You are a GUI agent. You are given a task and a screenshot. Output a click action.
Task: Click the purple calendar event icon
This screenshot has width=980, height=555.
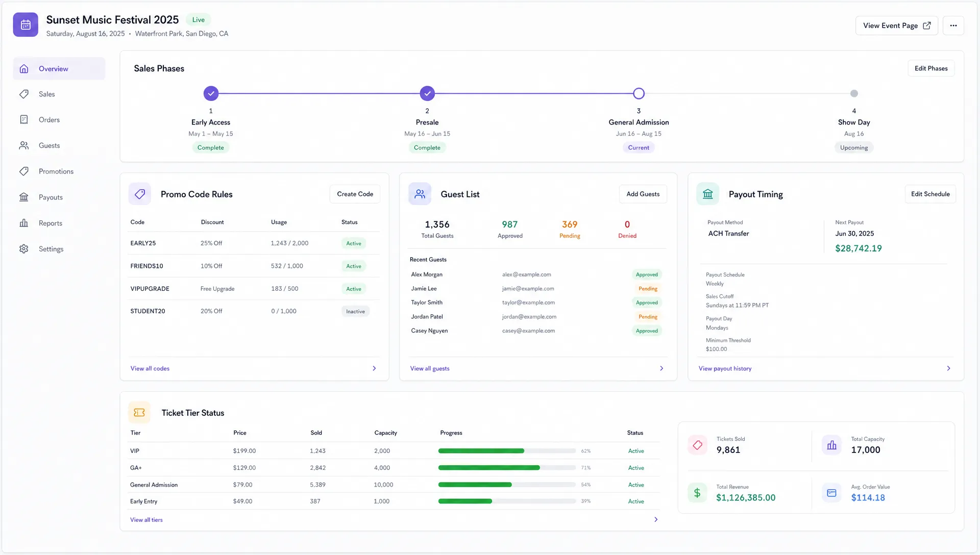coord(26,25)
